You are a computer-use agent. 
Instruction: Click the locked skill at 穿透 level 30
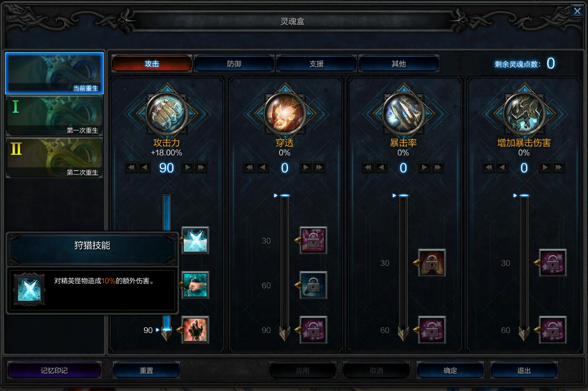(x=314, y=240)
